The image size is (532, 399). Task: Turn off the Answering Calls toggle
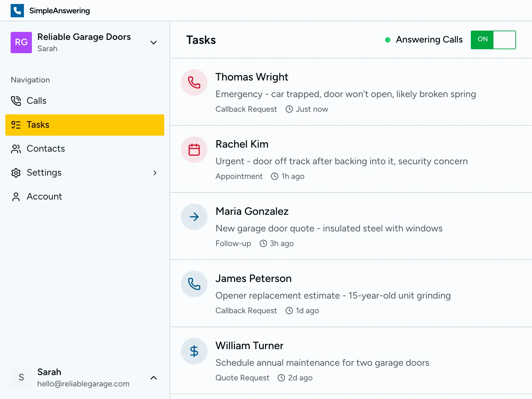pos(493,40)
